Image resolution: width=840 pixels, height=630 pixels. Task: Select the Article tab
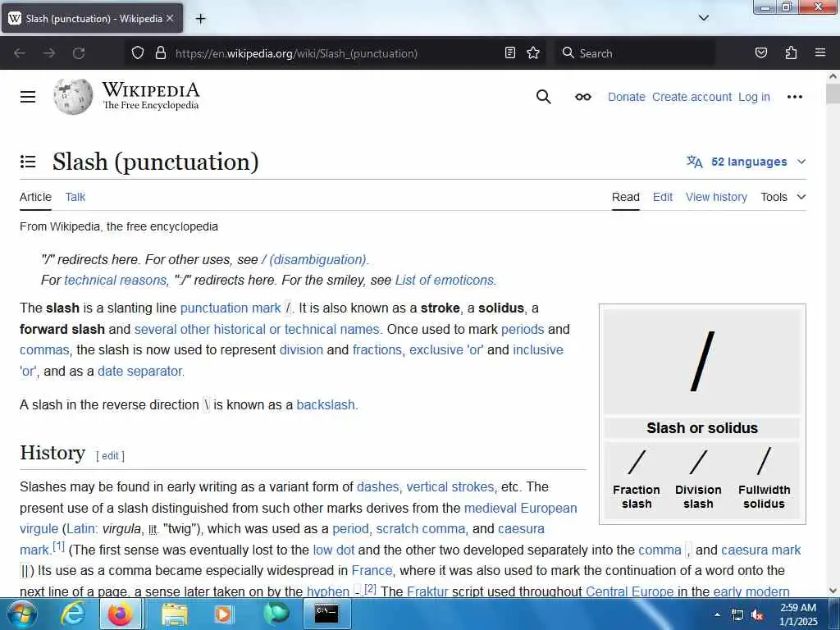pos(35,197)
